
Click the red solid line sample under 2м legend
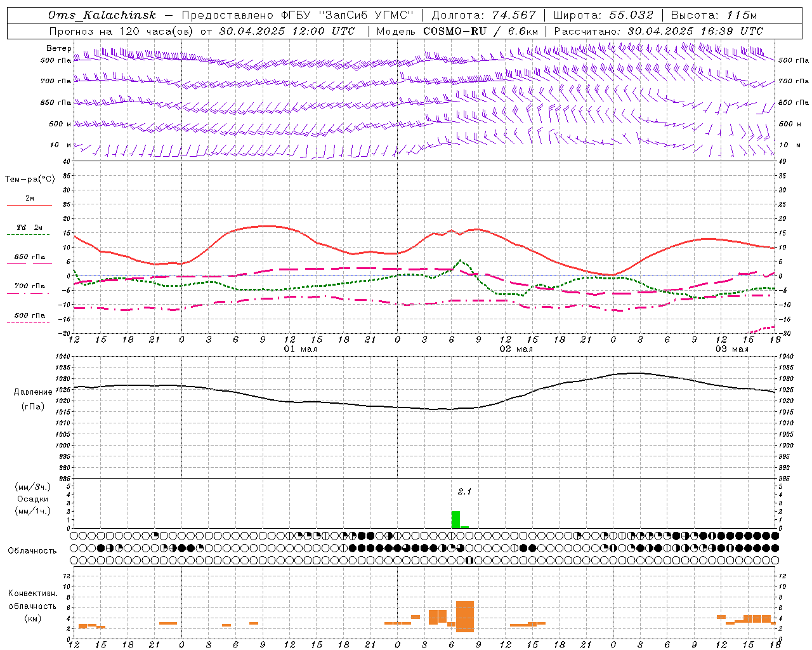[29, 205]
